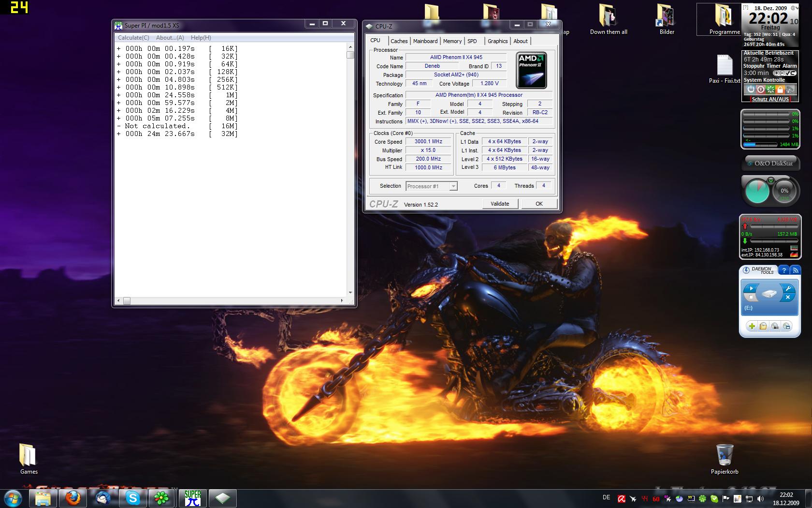The height and width of the screenshot is (508, 812).
Task: Click the shutdown power icon in System Kontrolle
Action: pos(751,90)
